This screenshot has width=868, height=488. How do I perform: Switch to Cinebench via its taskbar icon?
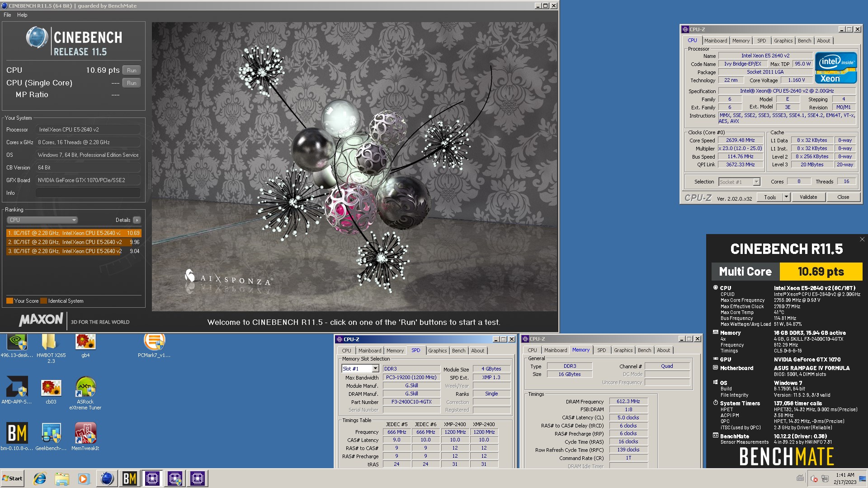point(107,479)
